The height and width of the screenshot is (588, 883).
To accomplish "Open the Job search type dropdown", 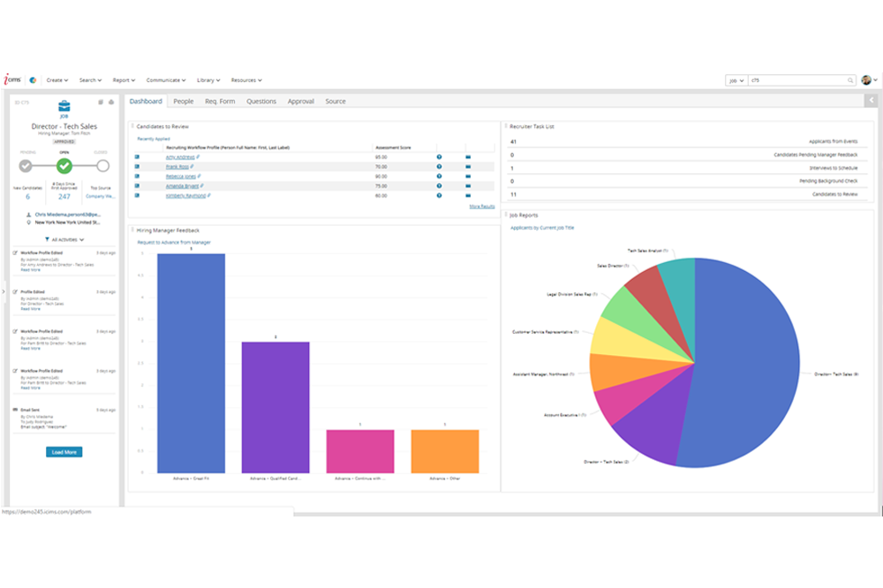I will coord(736,80).
